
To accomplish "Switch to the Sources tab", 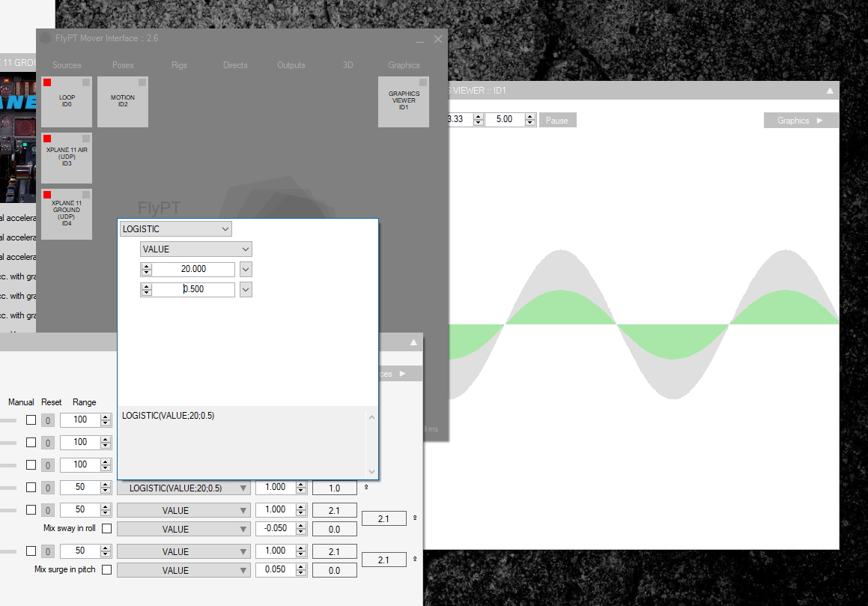I will tap(67, 65).
